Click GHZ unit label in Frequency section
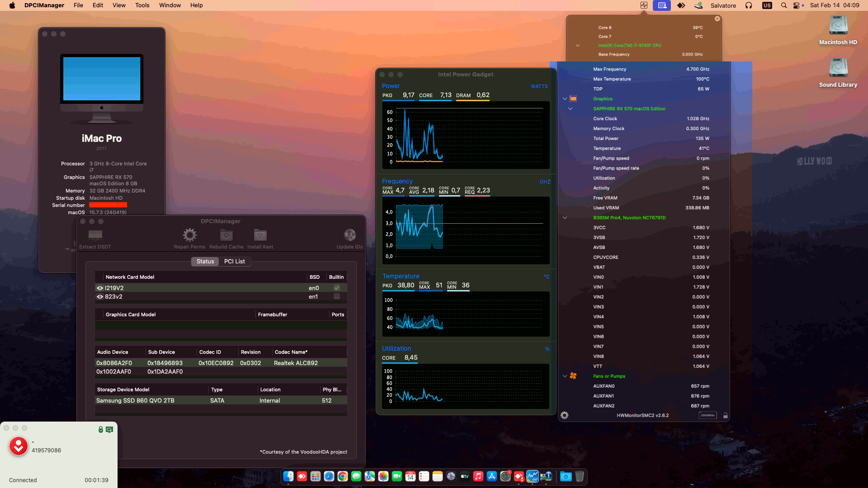The width and height of the screenshot is (868, 488). click(x=545, y=182)
